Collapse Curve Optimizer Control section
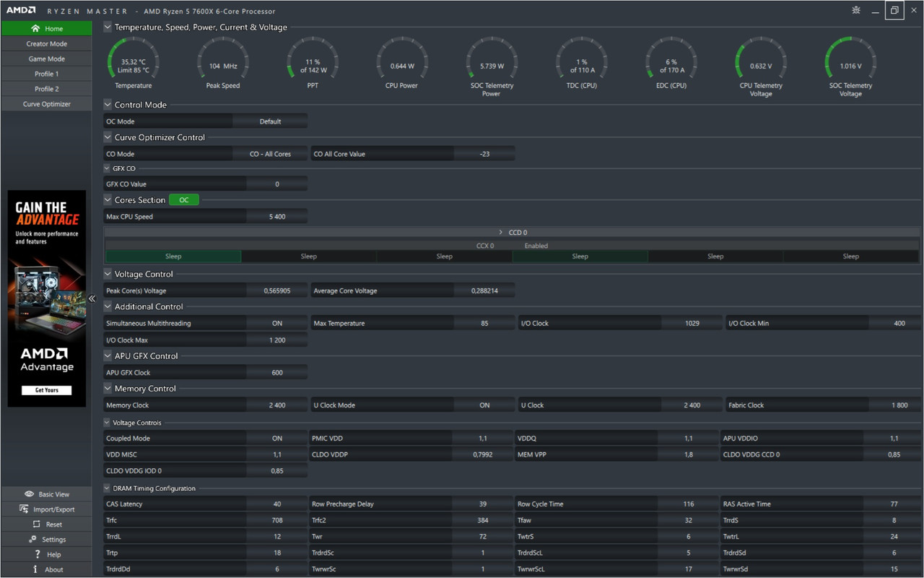The image size is (924, 578). 108,137
